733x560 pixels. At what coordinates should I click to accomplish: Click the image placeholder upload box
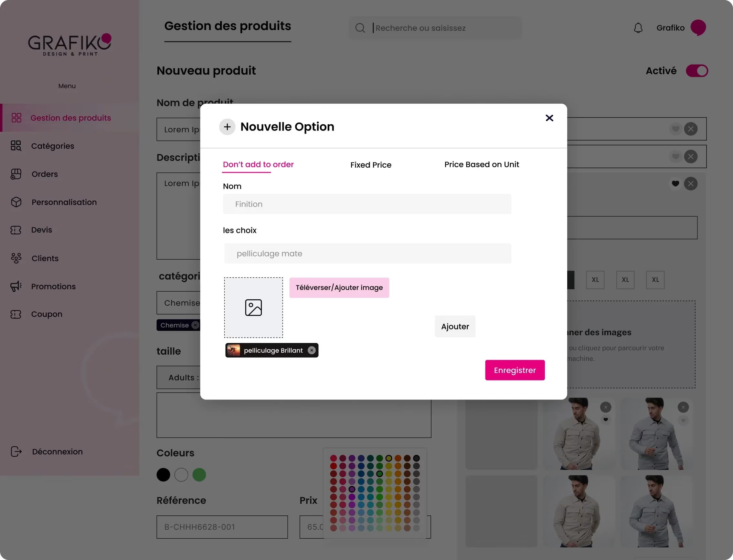(253, 307)
